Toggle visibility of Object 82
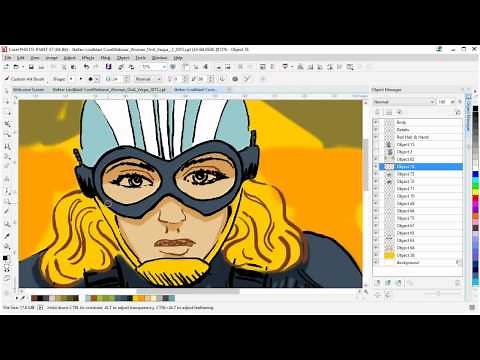 click(x=376, y=159)
